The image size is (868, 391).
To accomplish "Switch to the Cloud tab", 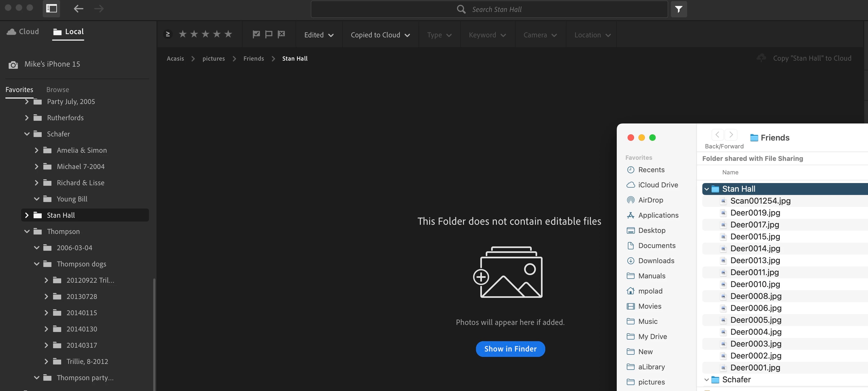I will point(23,32).
